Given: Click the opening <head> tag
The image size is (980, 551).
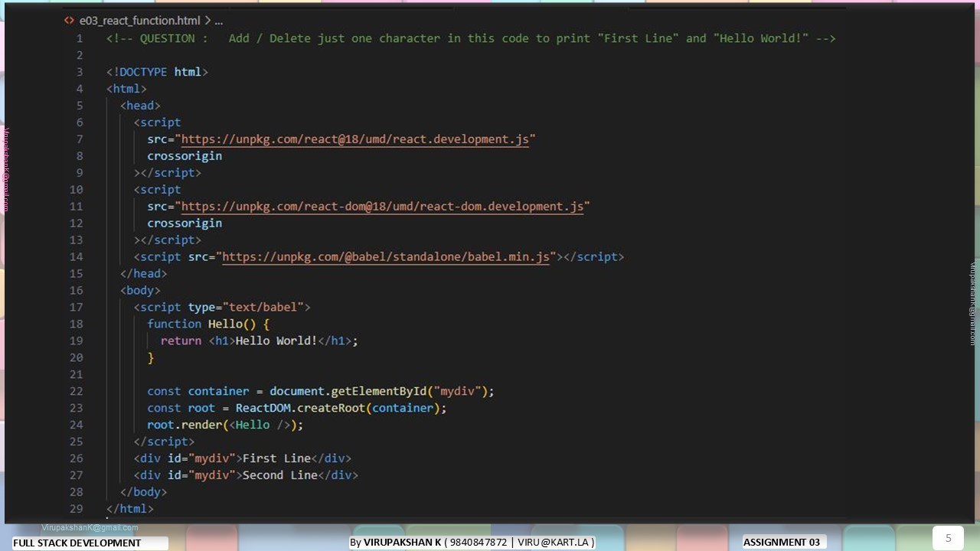Looking at the screenshot, I should click(x=140, y=106).
